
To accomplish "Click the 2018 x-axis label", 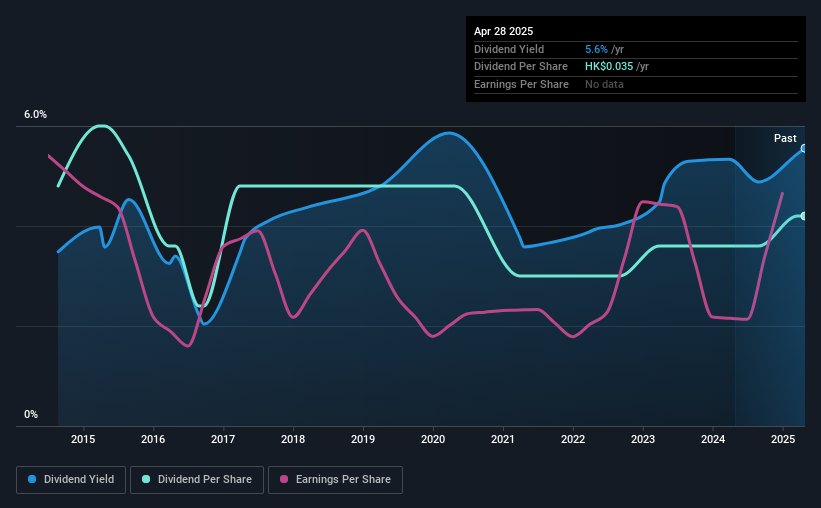I will [293, 439].
